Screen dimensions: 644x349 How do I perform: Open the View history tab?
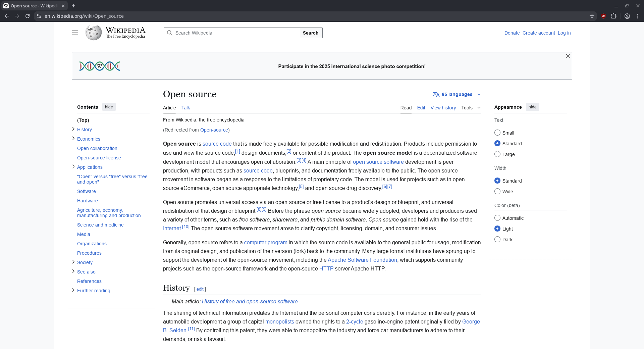[x=443, y=108]
